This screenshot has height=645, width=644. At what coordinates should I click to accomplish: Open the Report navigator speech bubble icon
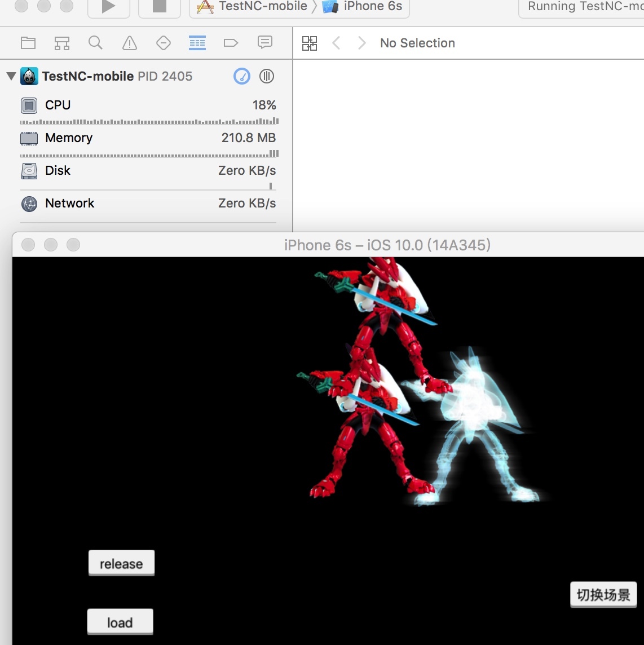point(265,42)
